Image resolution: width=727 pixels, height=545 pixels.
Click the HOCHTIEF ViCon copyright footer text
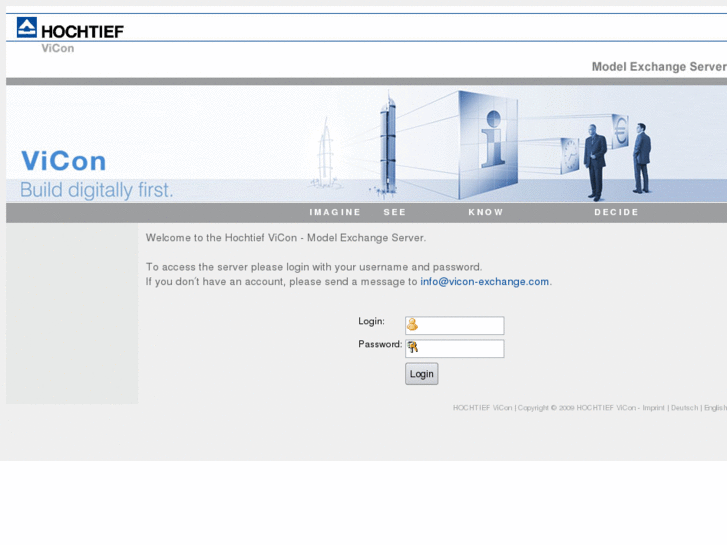pyautogui.click(x=544, y=408)
